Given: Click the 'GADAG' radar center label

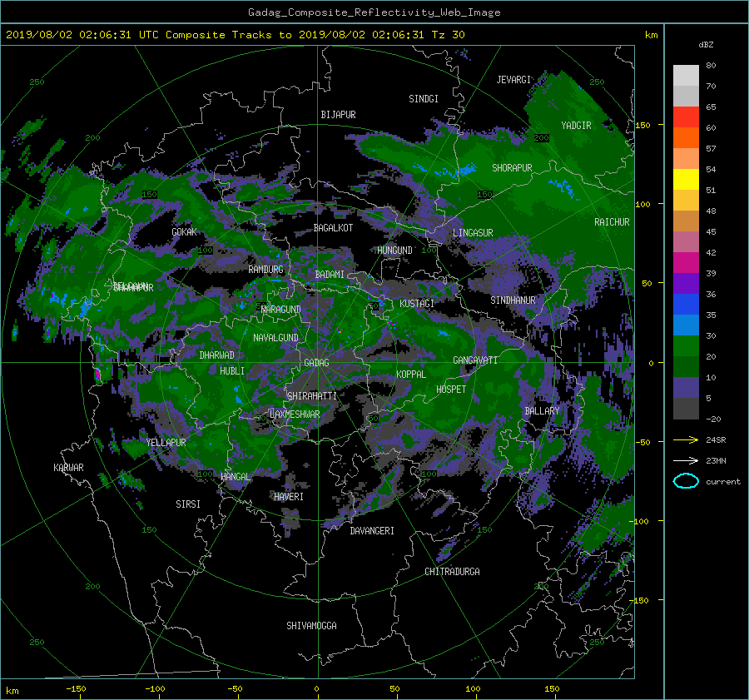Looking at the screenshot, I should tap(316, 363).
